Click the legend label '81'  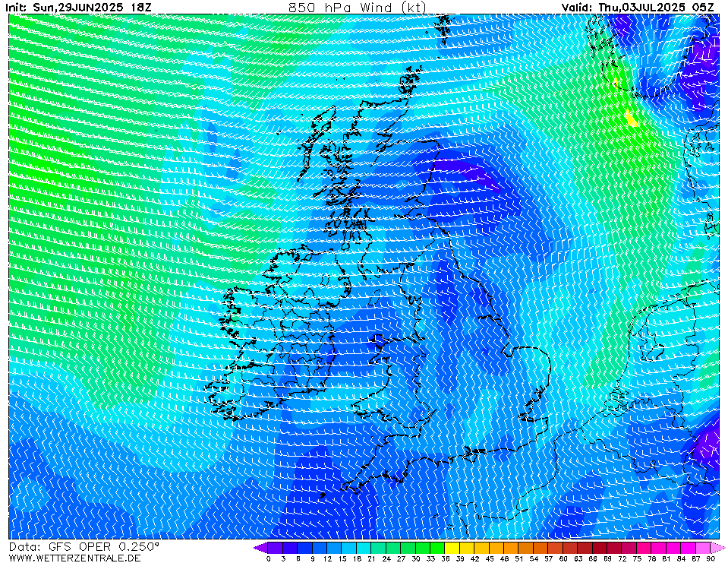point(667,558)
